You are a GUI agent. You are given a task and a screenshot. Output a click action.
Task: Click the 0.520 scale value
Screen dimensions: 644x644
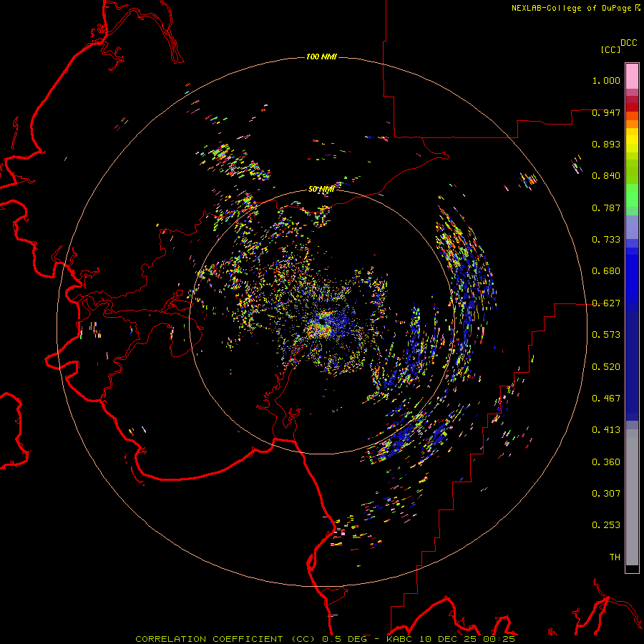tap(606, 367)
